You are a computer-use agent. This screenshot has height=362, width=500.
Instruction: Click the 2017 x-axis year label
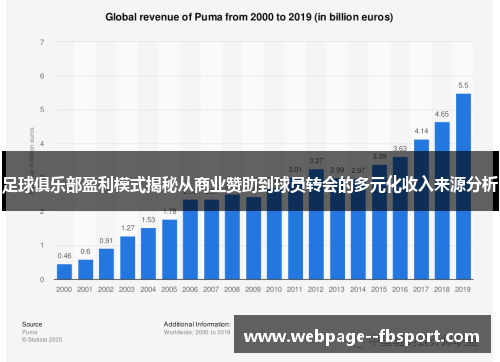421,289
